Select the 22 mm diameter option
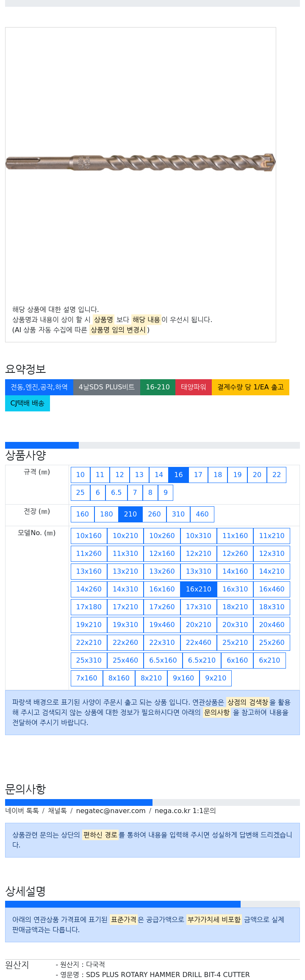Screen dimensions: 305x980 277,475
